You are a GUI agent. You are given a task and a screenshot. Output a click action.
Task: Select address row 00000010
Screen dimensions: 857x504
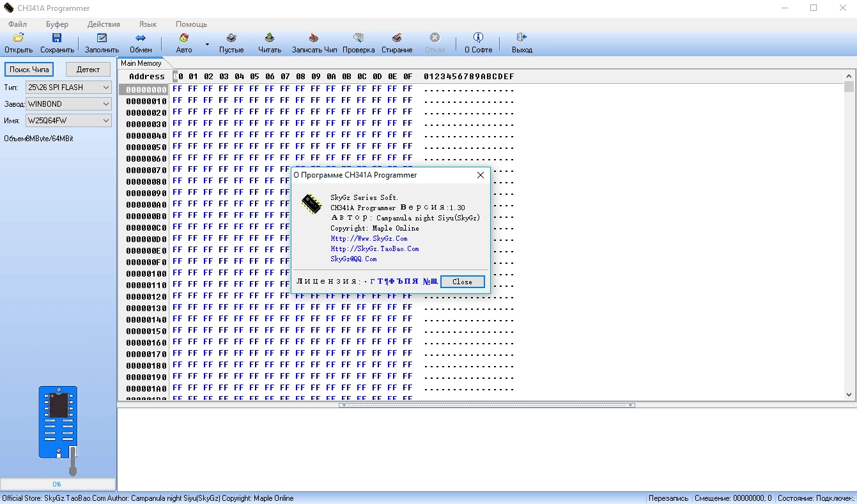(x=146, y=102)
